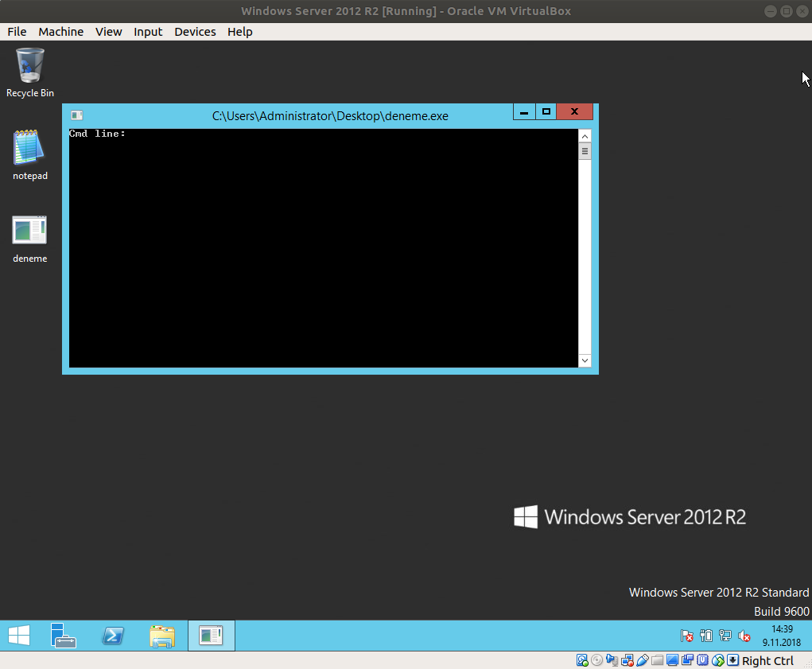Click console scrollbar up arrow

click(585, 136)
